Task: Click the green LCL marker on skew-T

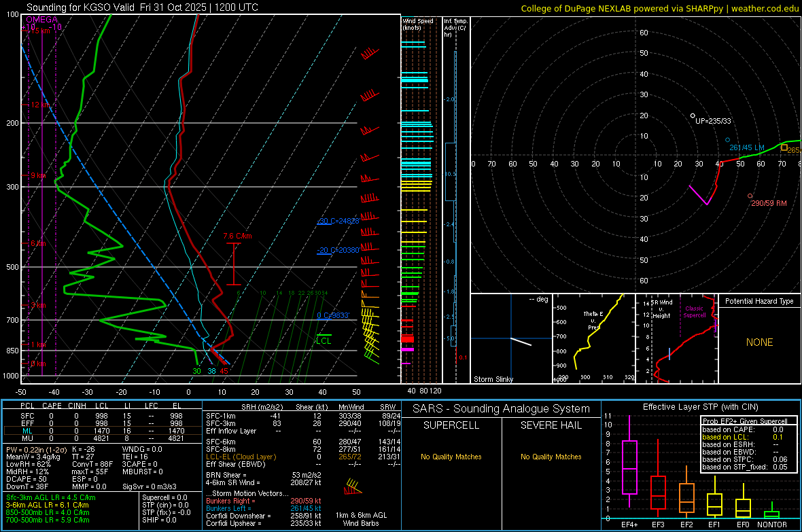Action: (x=324, y=340)
